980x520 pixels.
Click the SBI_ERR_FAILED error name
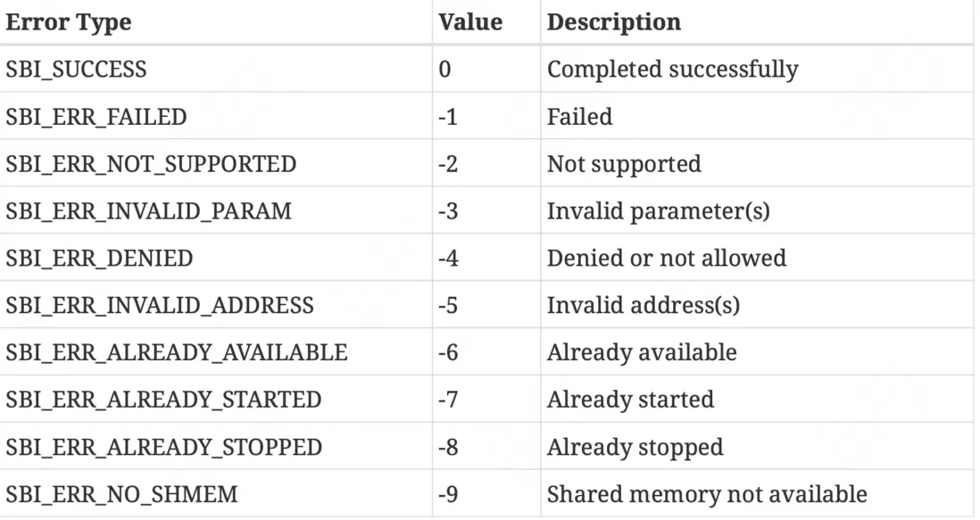(96, 117)
